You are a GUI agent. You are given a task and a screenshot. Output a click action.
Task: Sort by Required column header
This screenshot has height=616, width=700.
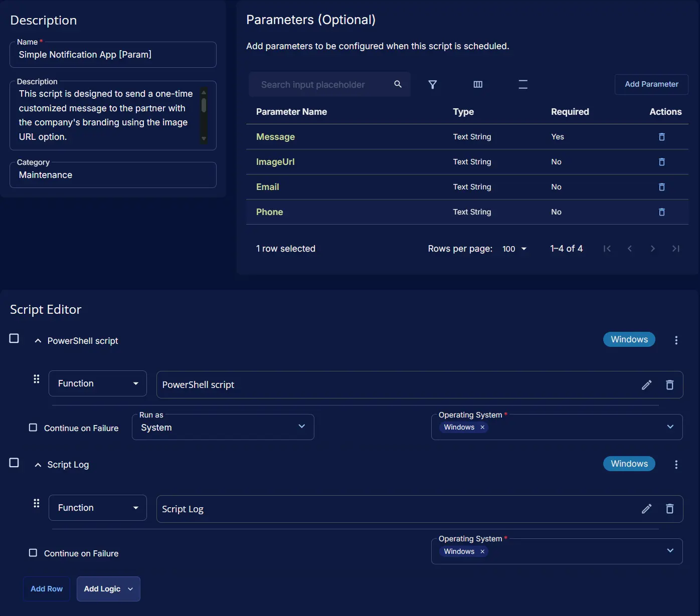click(570, 112)
